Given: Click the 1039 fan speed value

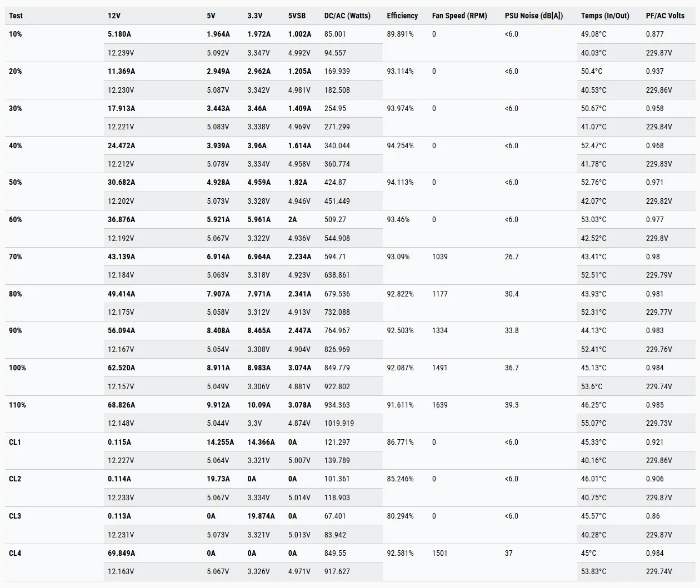Looking at the screenshot, I should (439, 257).
